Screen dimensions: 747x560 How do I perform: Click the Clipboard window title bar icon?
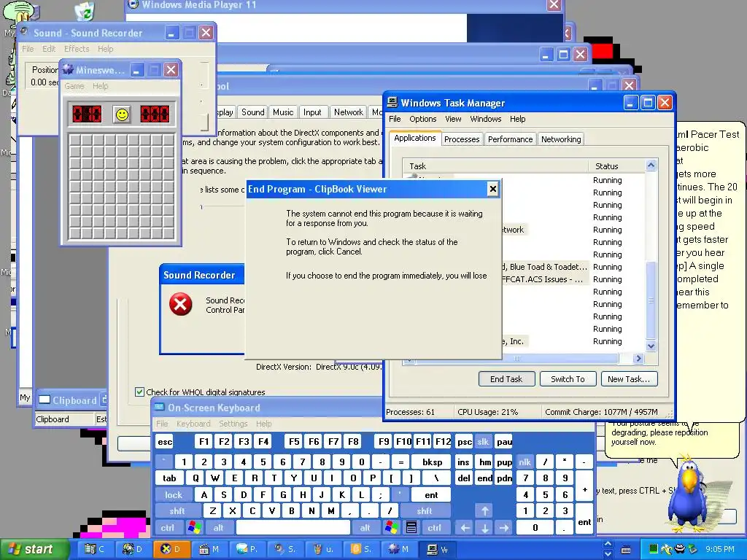coord(44,400)
